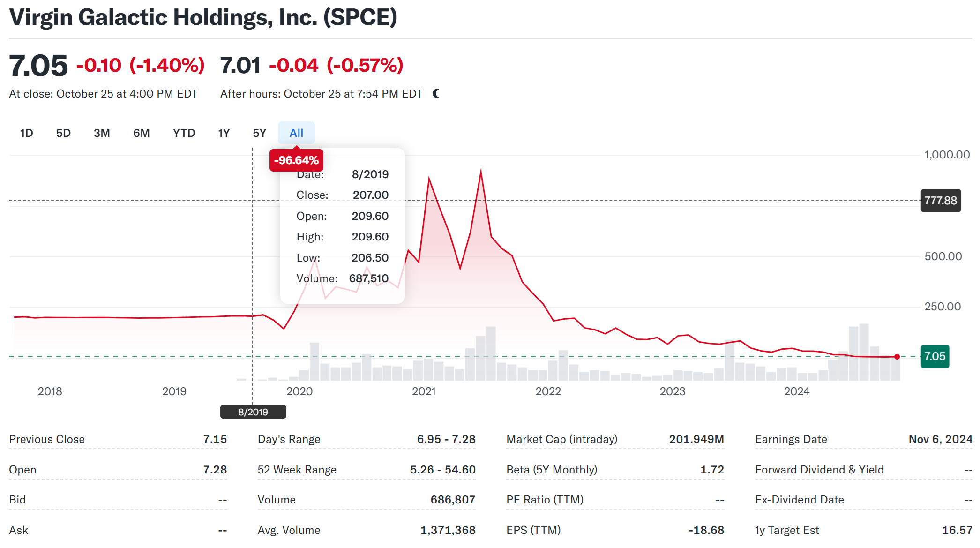Click the after-hours moon icon
This screenshot has width=980, height=548.
(436, 94)
